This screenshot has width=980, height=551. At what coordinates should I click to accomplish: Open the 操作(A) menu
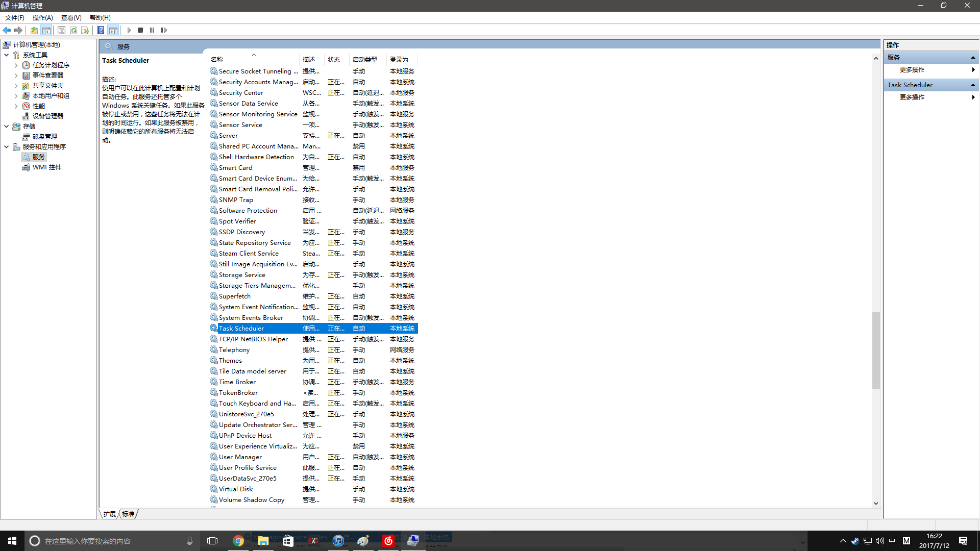pyautogui.click(x=42, y=17)
